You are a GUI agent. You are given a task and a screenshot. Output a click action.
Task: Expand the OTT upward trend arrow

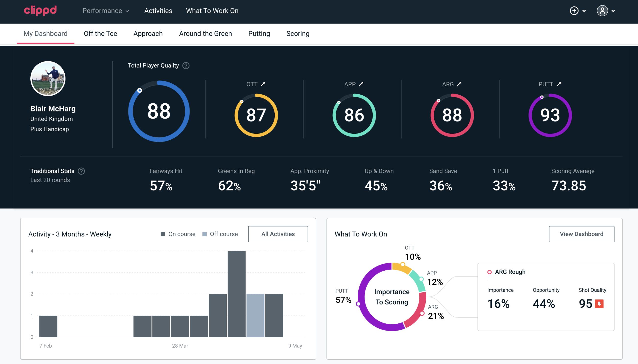pos(263,84)
